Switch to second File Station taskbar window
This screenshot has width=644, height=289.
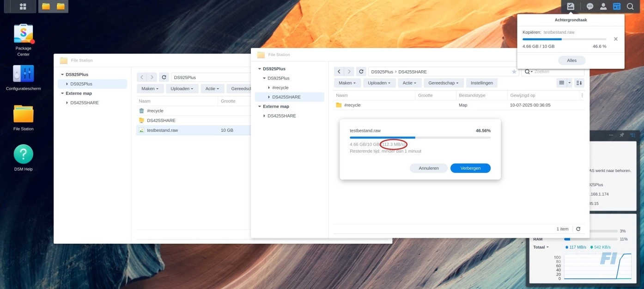click(x=61, y=6)
